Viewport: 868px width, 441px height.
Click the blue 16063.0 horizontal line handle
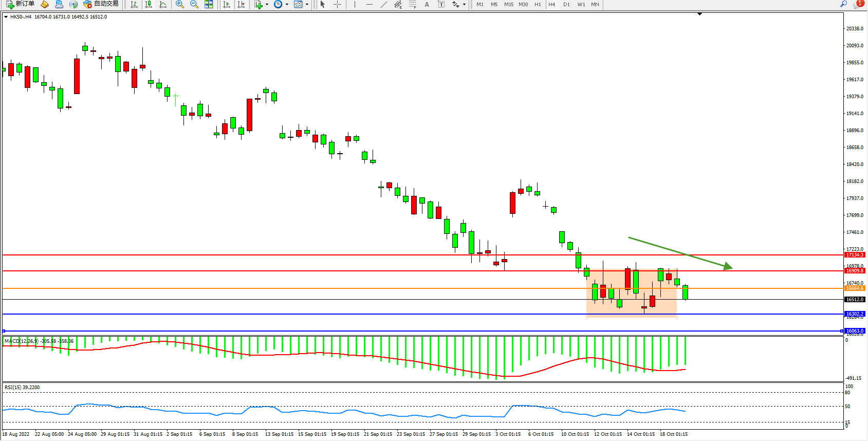(4, 331)
